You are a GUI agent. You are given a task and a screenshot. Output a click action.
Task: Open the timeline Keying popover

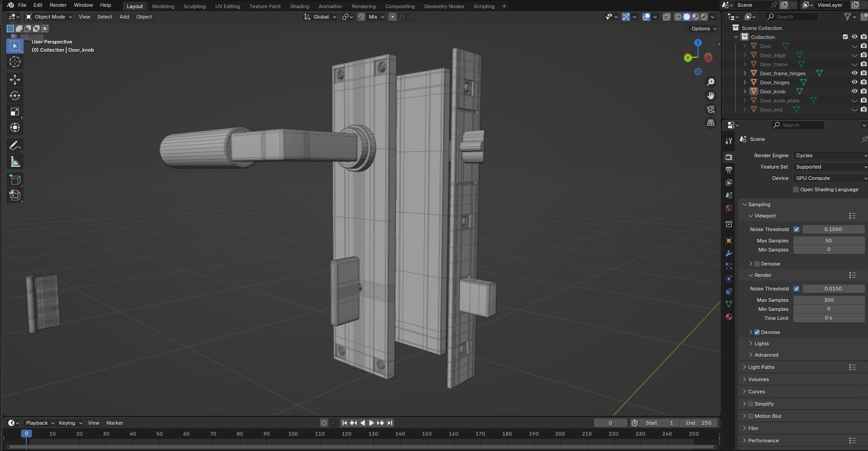[x=70, y=423]
